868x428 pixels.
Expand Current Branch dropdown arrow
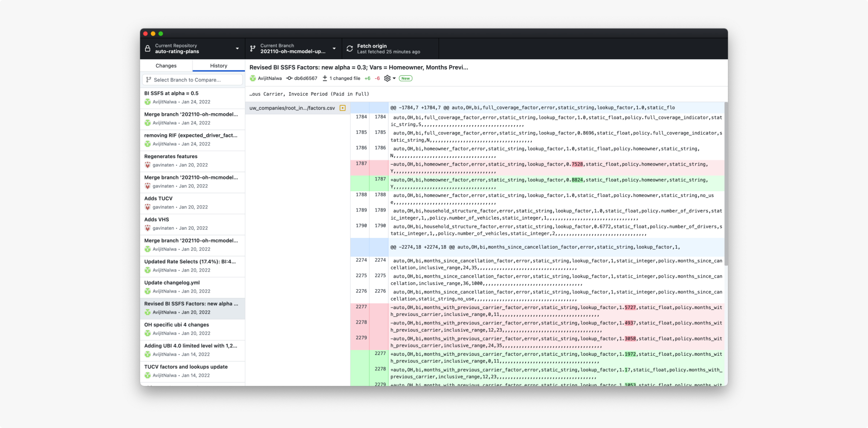click(x=334, y=48)
